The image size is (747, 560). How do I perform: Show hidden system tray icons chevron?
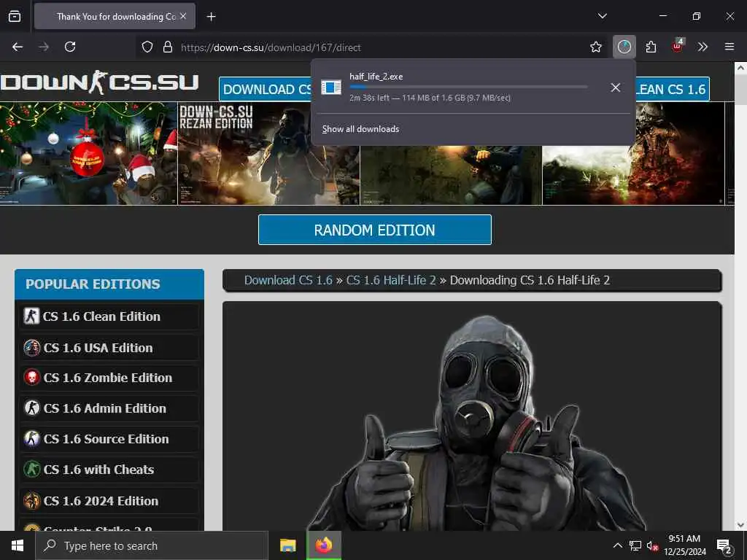617,545
